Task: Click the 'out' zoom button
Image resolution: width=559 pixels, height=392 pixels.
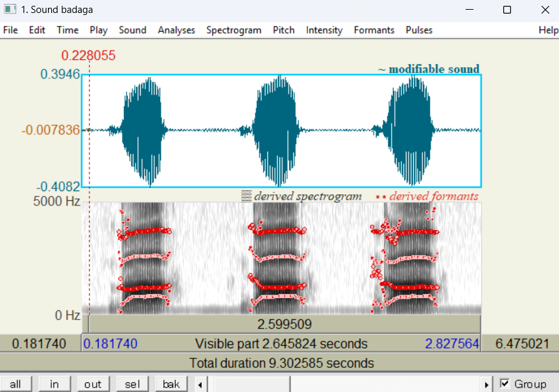Action: click(93, 384)
